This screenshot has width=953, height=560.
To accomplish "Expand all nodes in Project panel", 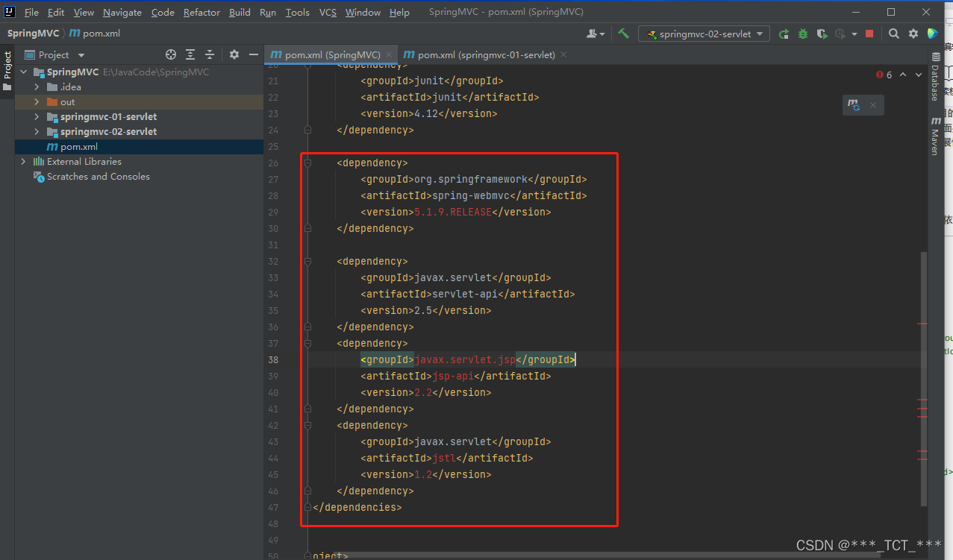I will 190,54.
